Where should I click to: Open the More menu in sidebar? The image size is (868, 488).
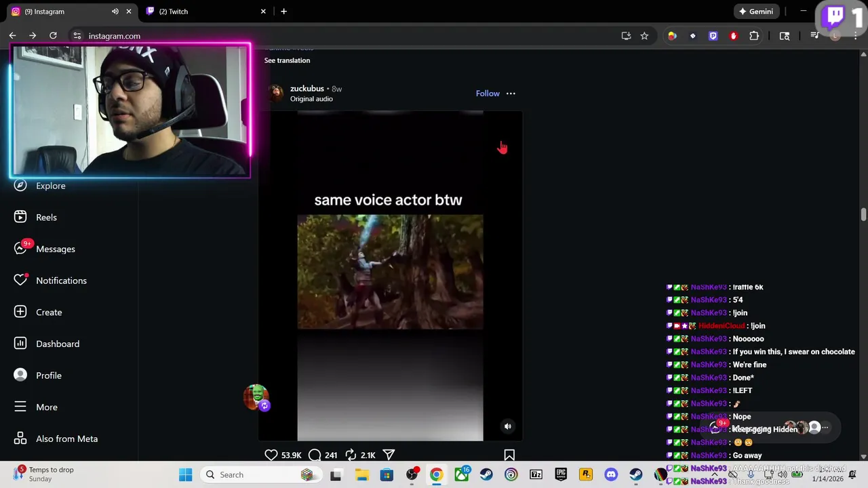click(x=37, y=407)
